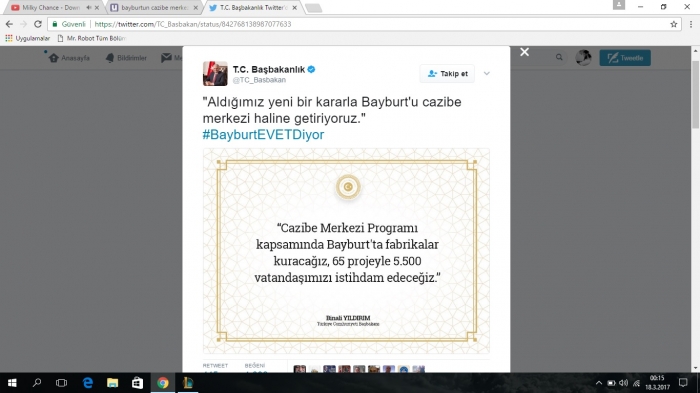Show hidden system tray icons

[599, 383]
